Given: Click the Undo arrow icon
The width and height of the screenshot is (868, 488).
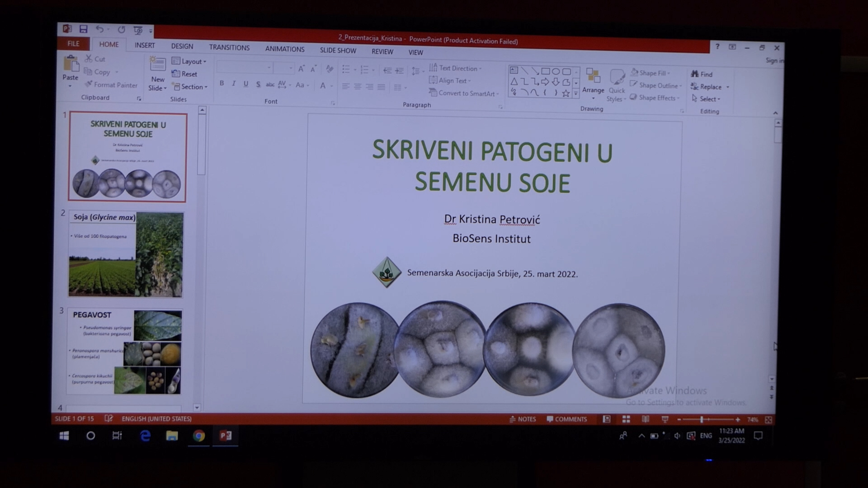Looking at the screenshot, I should pyautogui.click(x=99, y=29).
